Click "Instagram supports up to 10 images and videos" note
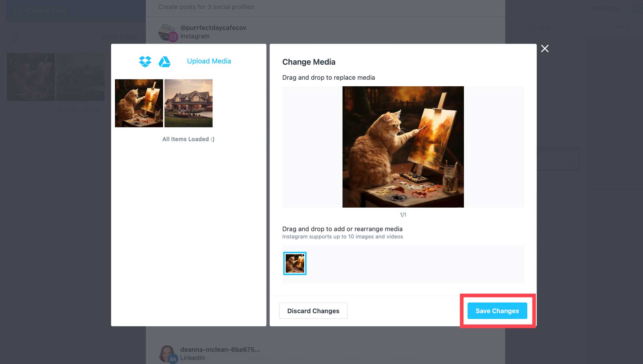 (x=343, y=237)
